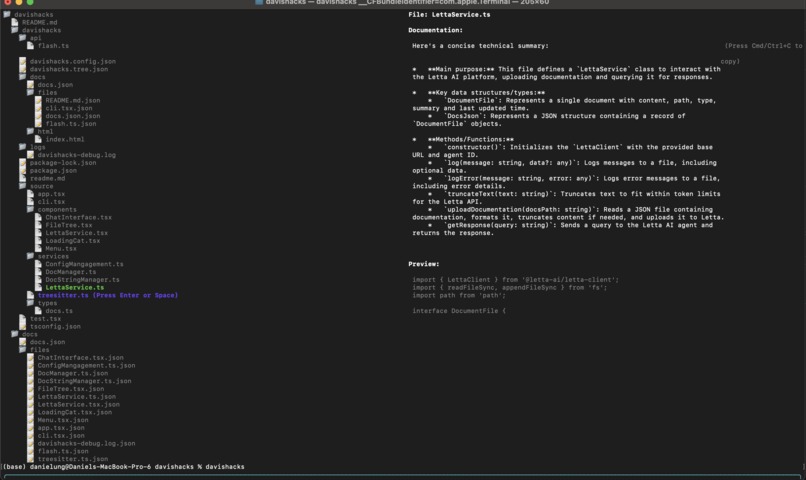Image resolution: width=806 pixels, height=480 pixels.
Task: Select flash.ts.json in upper files folder
Action: point(70,123)
